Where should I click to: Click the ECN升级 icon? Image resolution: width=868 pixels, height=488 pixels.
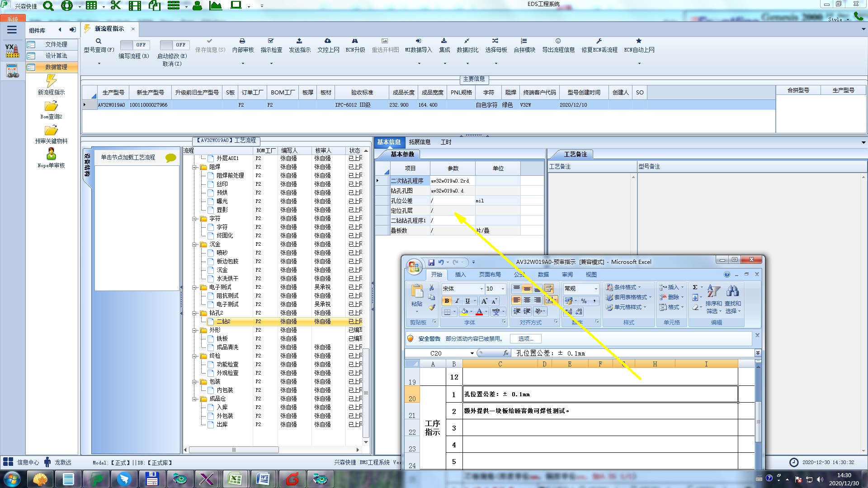point(355,41)
